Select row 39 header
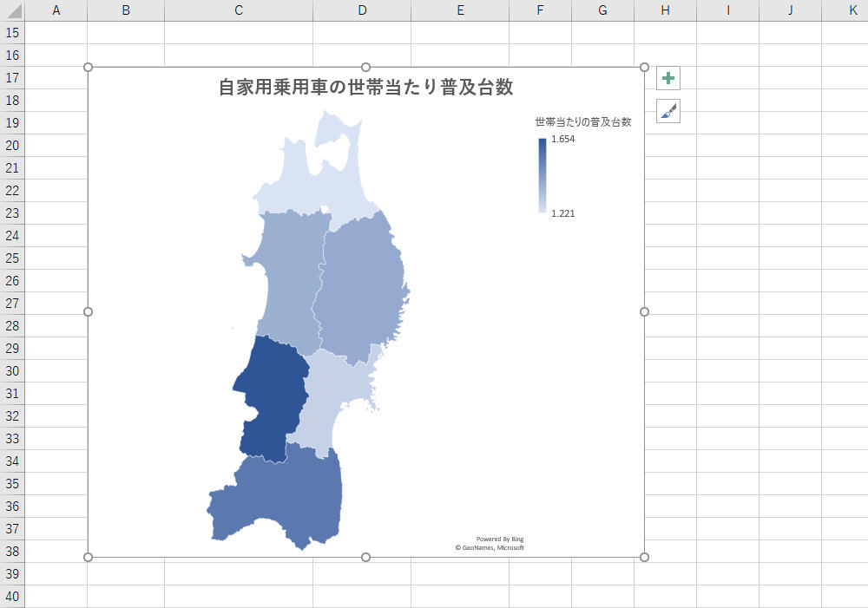The width and height of the screenshot is (868, 608). (12, 573)
